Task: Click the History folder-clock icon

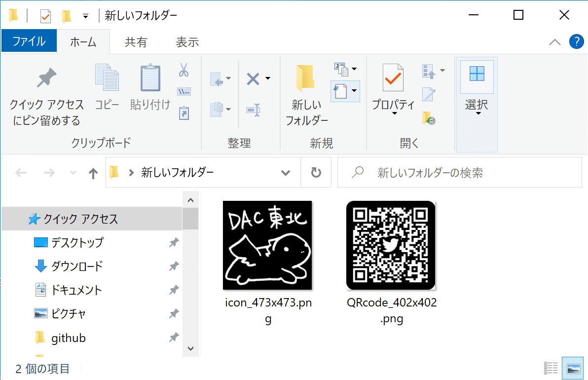Action: click(x=429, y=118)
